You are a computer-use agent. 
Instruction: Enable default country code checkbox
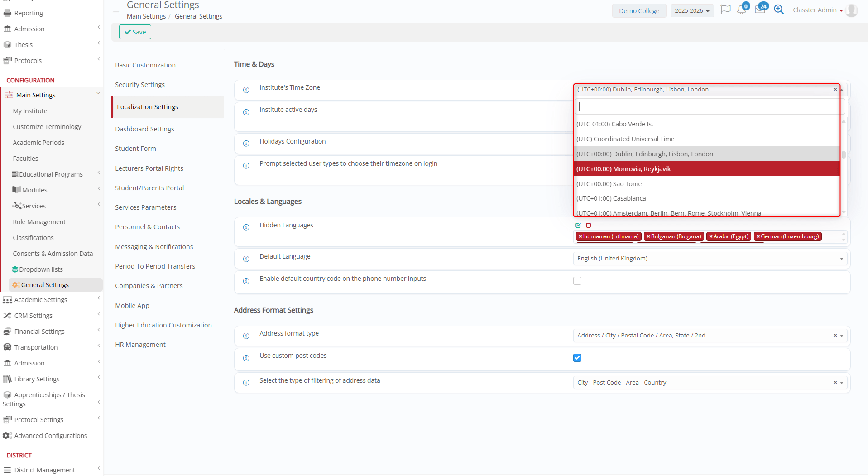(577, 281)
